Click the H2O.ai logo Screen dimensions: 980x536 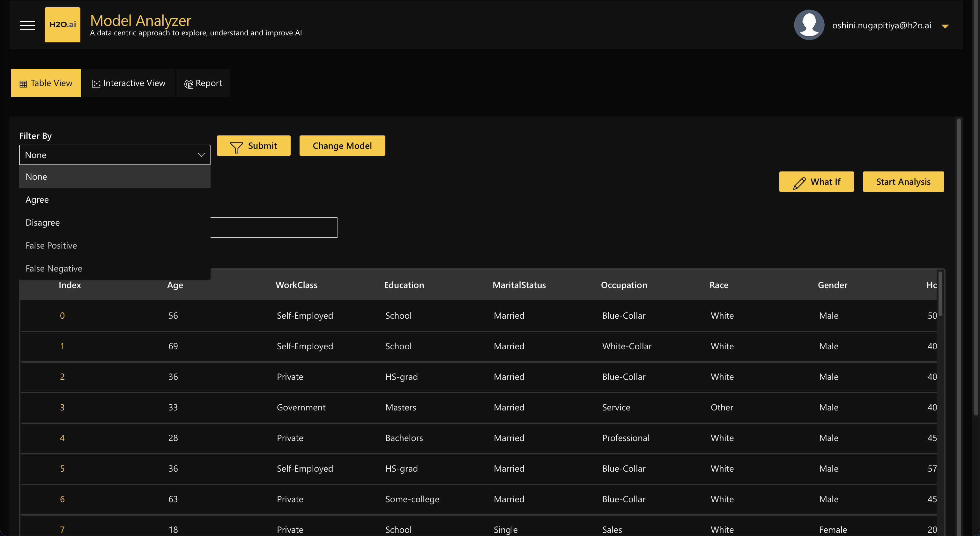click(x=63, y=25)
